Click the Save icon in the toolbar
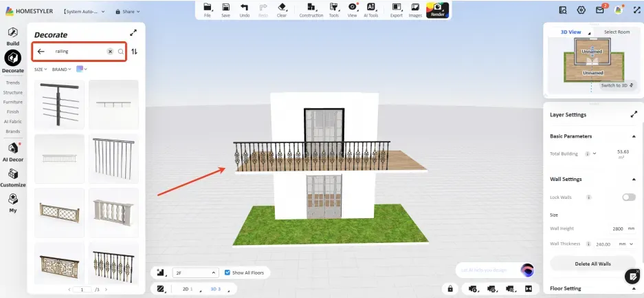 pos(225,9)
